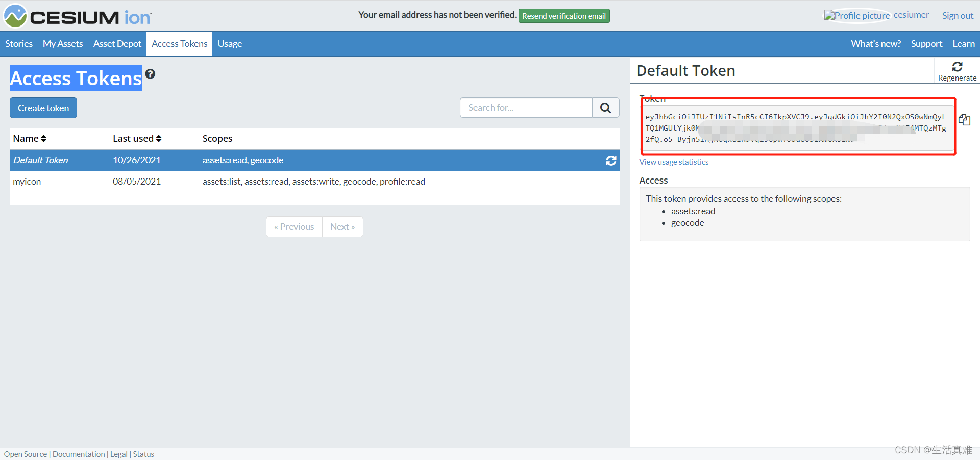This screenshot has width=980, height=460.
Task: Click the Access Tokens page heading
Action: point(76,78)
